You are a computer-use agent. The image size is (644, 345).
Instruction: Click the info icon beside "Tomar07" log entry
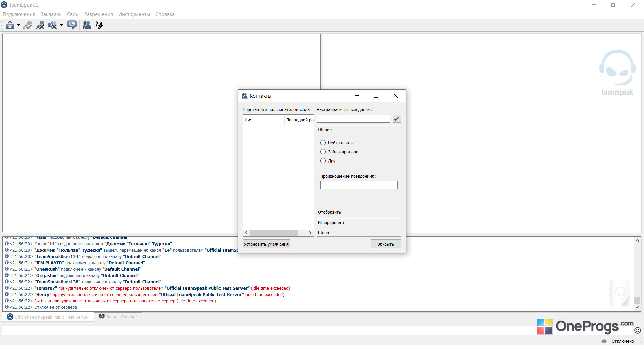[x=6, y=288]
